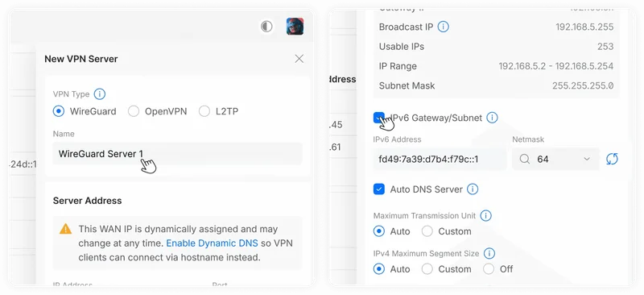Select the L2TP radio option
The image size is (644, 295).
(204, 111)
